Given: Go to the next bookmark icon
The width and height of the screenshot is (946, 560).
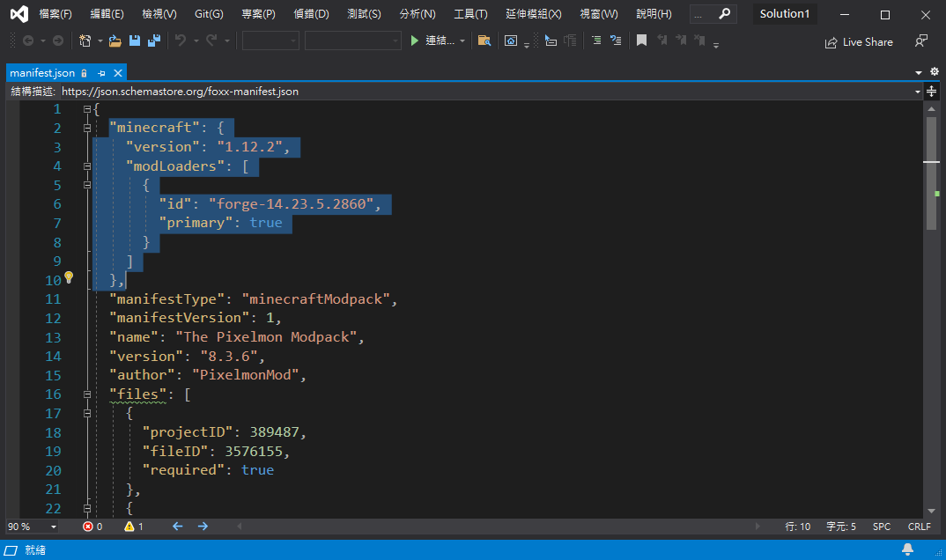Looking at the screenshot, I should pyautogui.click(x=681, y=41).
